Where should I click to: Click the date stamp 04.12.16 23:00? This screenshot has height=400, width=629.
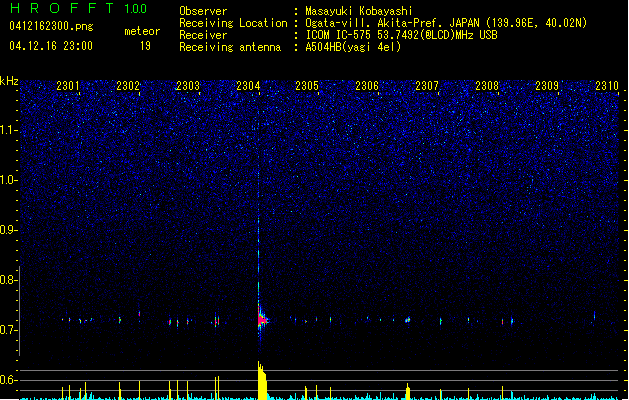[x=51, y=46]
